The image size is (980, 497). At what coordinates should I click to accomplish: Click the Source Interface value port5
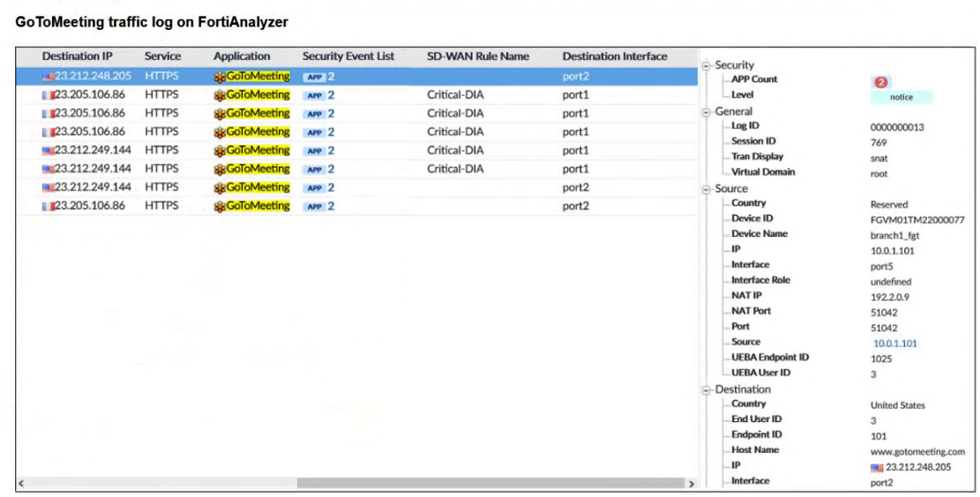pos(881,267)
